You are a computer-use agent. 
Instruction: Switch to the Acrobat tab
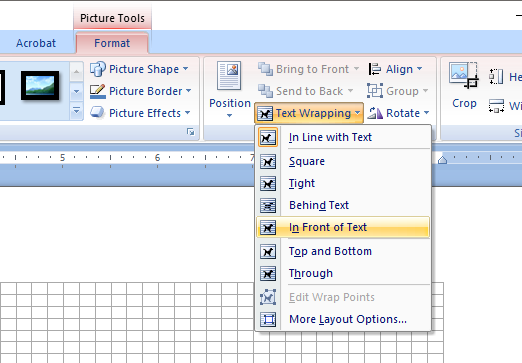pyautogui.click(x=36, y=43)
